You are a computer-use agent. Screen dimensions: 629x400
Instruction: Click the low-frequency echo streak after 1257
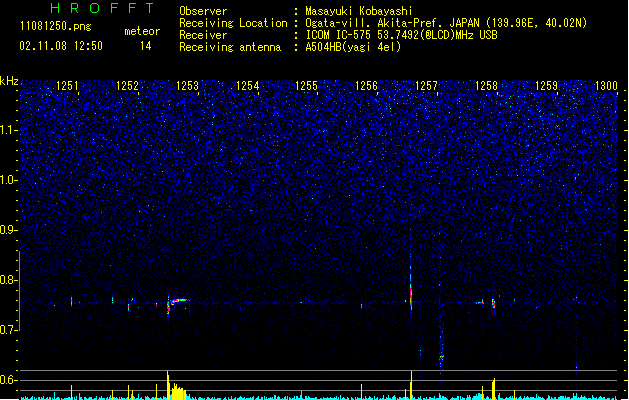pos(441,352)
